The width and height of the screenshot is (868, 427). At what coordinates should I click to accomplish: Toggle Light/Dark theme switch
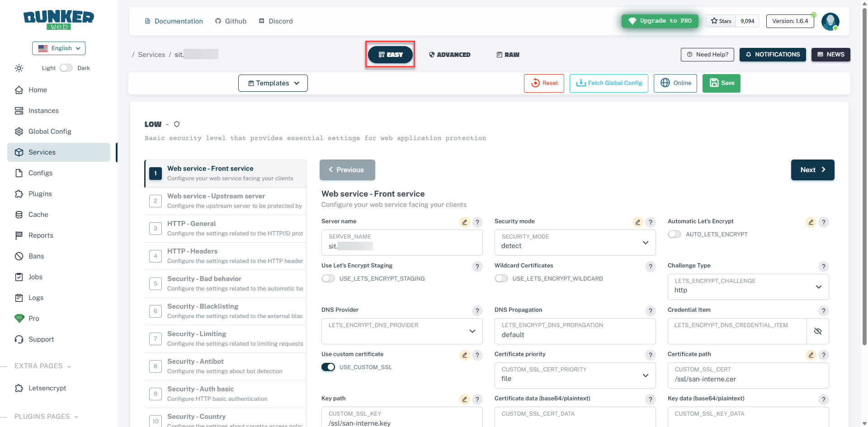click(66, 68)
